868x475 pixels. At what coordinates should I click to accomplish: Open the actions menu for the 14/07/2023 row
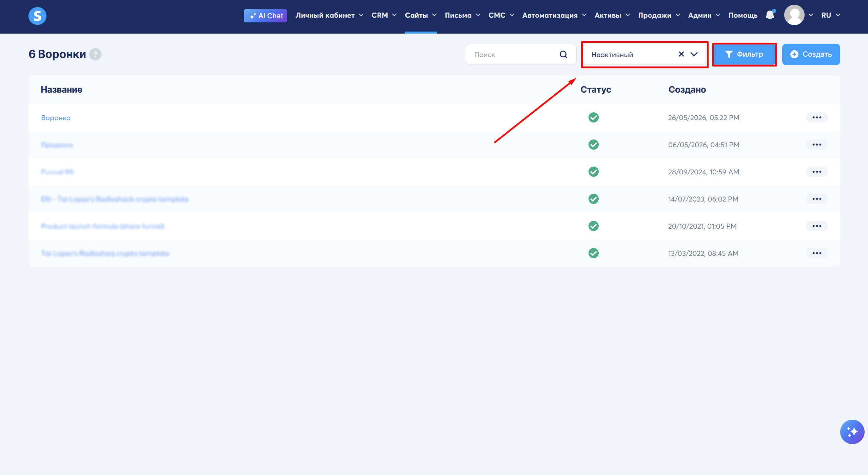817,199
